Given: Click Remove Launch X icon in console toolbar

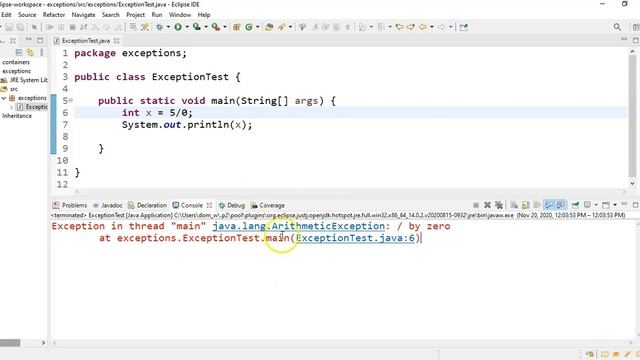Looking at the screenshot, I should [x=487, y=205].
